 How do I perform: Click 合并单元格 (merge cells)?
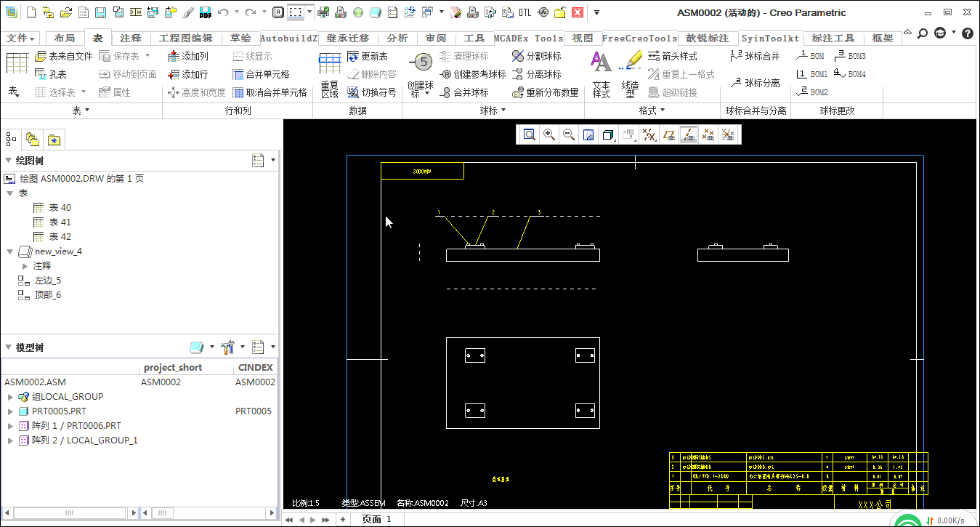[261, 74]
